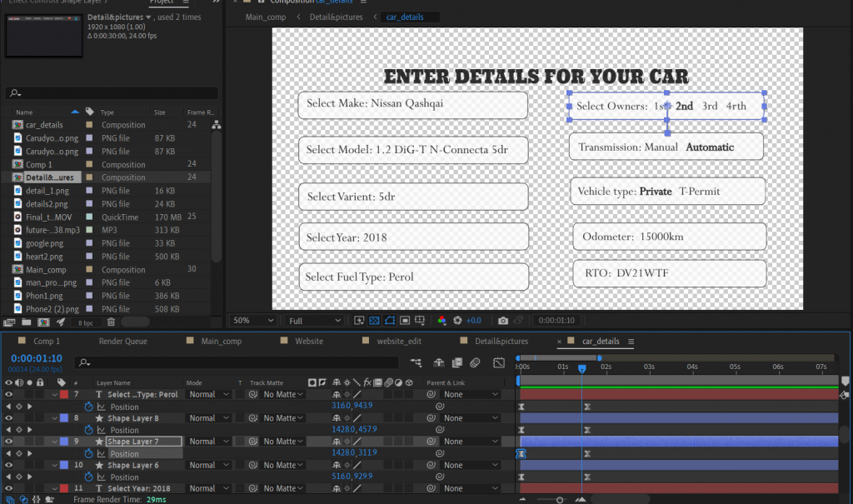The width and height of the screenshot is (853, 504).
Task: Create a new folder in Project panel
Action: point(26,322)
